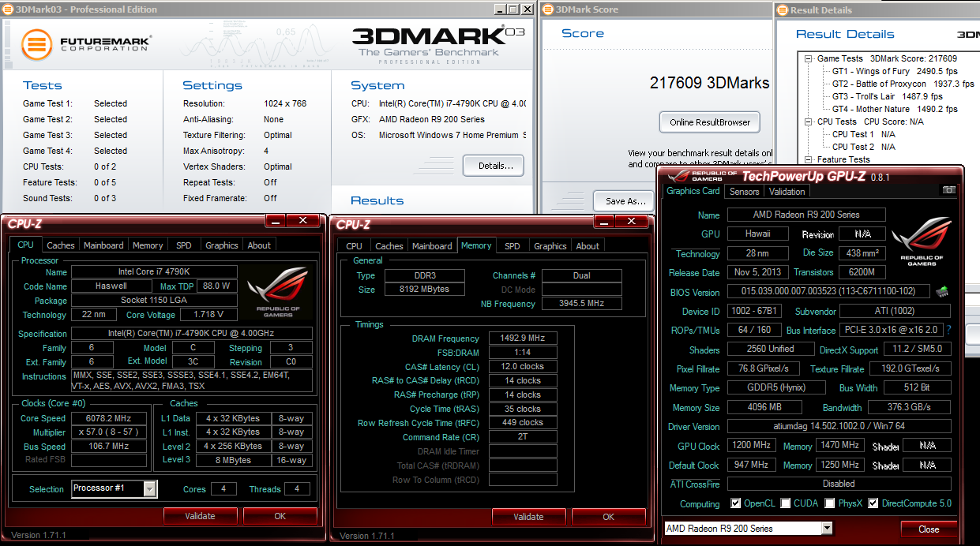Click Validate in CPU-Z processor window
Viewport: 980px width, 546px height.
coord(200,516)
